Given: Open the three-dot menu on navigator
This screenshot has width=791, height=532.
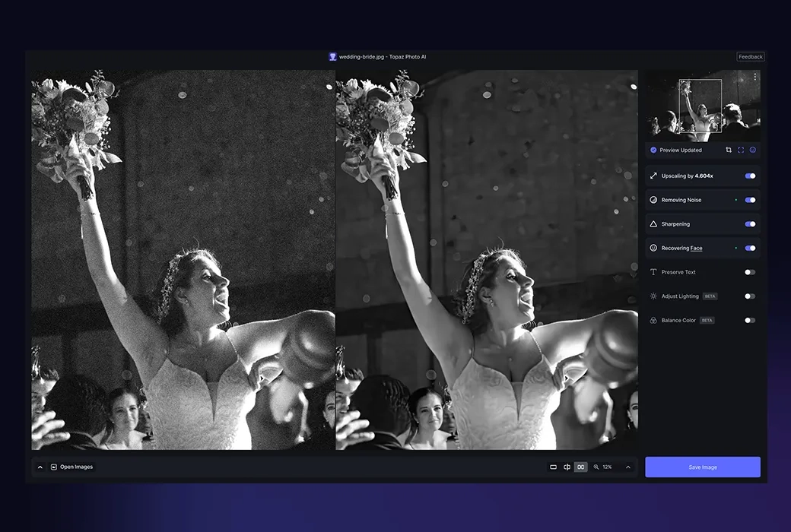Looking at the screenshot, I should [x=754, y=77].
